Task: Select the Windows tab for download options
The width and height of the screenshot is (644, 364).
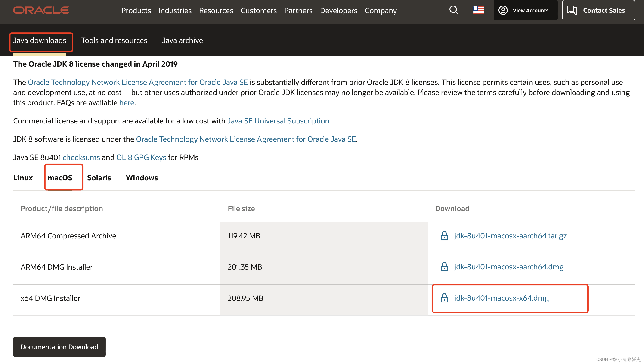Action: pos(142,178)
